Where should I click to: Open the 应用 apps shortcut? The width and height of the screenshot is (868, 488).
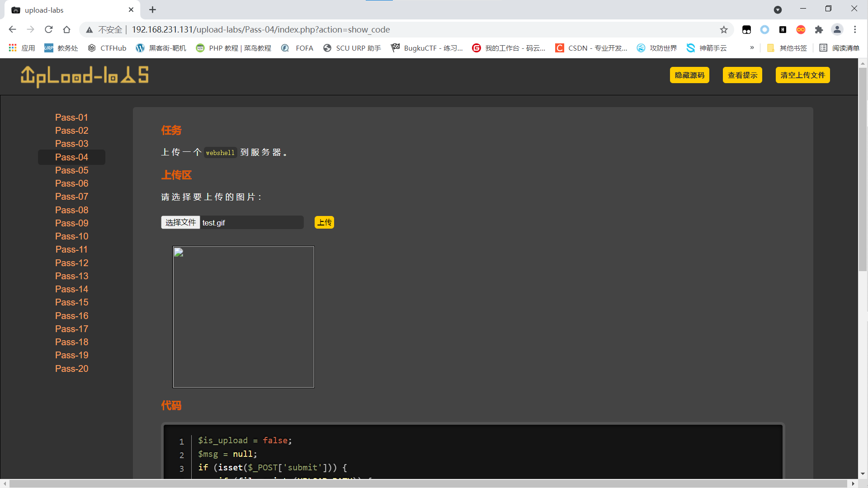click(22, 48)
